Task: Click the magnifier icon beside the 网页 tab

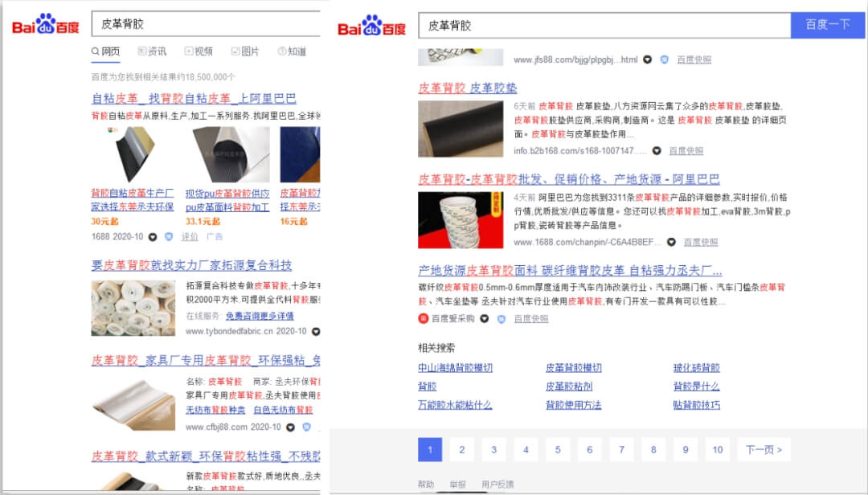Action: tap(96, 51)
